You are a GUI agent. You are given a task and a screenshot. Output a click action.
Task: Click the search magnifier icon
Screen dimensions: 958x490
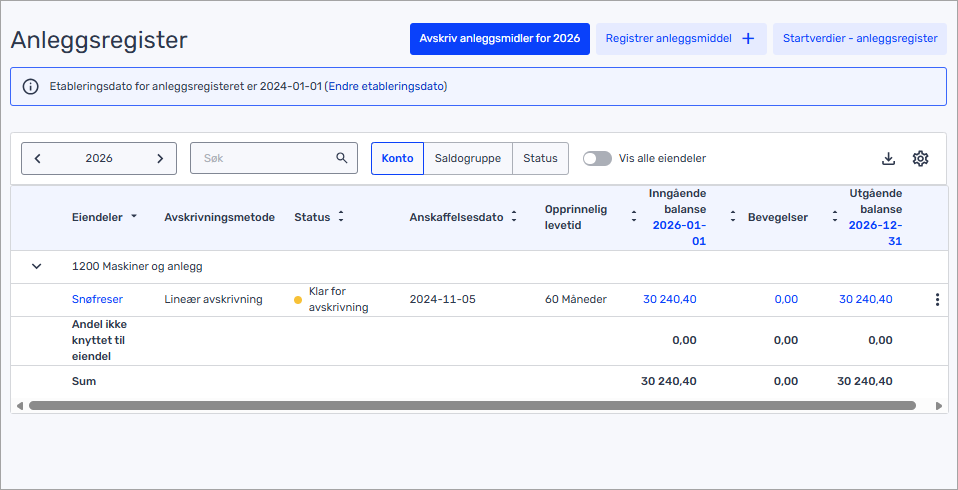click(x=341, y=158)
